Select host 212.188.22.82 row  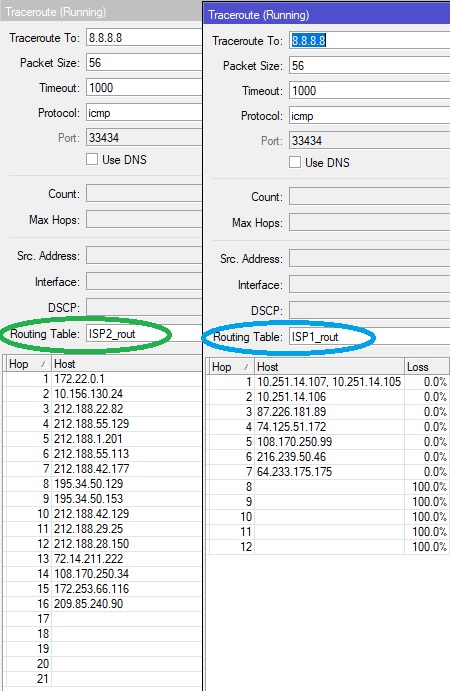(102, 409)
